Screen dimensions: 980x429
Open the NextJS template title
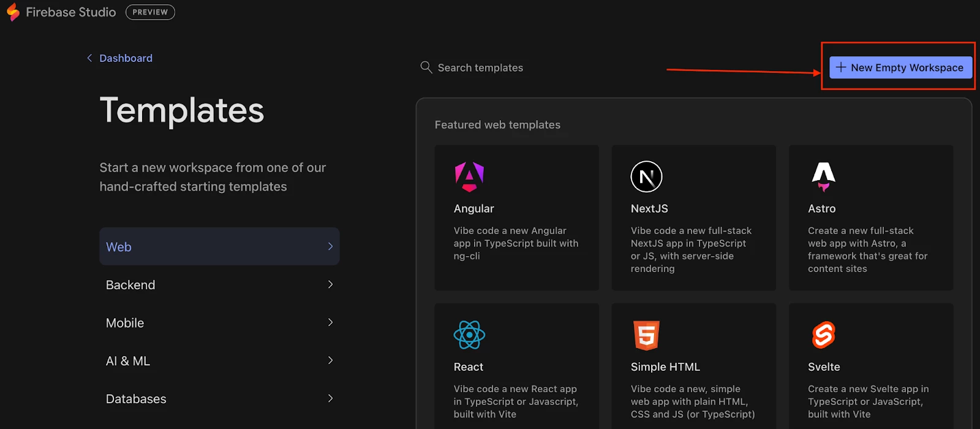pyautogui.click(x=649, y=208)
